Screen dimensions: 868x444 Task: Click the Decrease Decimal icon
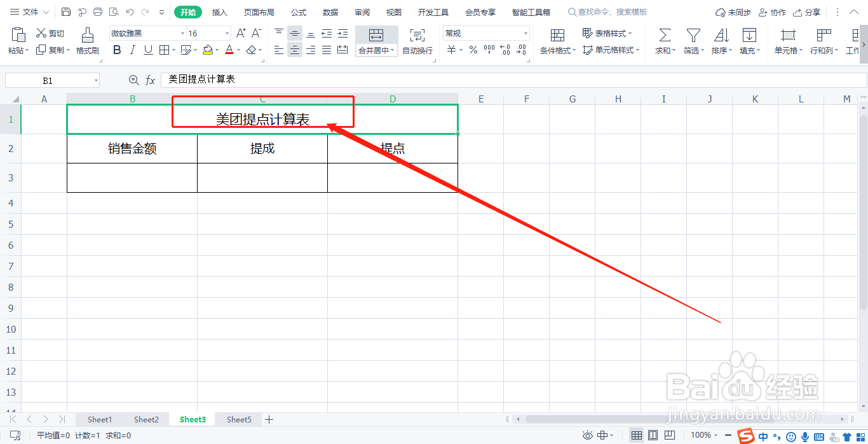pos(521,50)
